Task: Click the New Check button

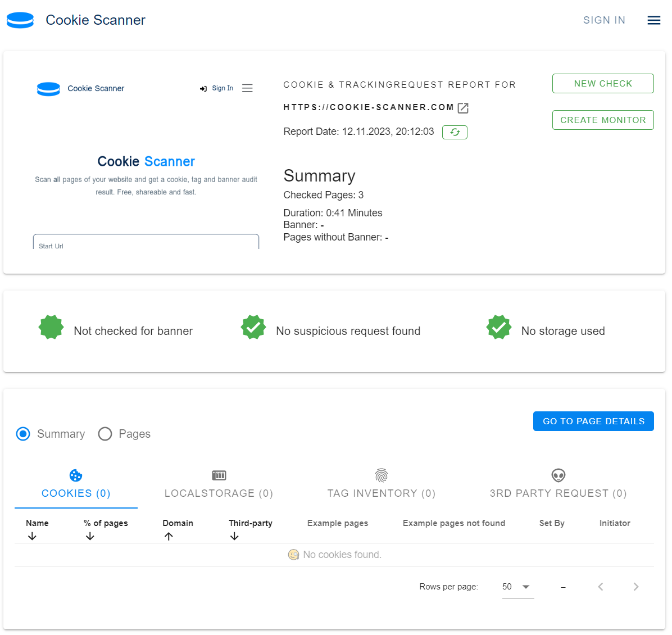Action: click(x=603, y=84)
